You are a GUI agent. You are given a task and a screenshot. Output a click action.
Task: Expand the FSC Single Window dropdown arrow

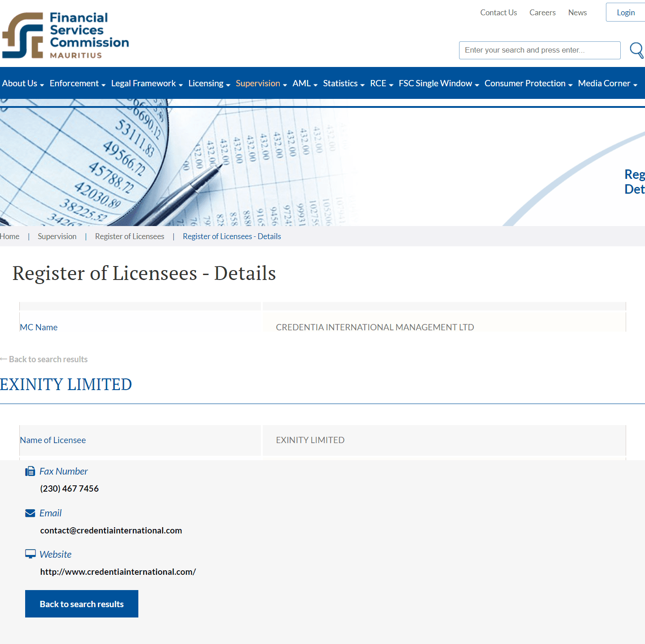pos(477,85)
